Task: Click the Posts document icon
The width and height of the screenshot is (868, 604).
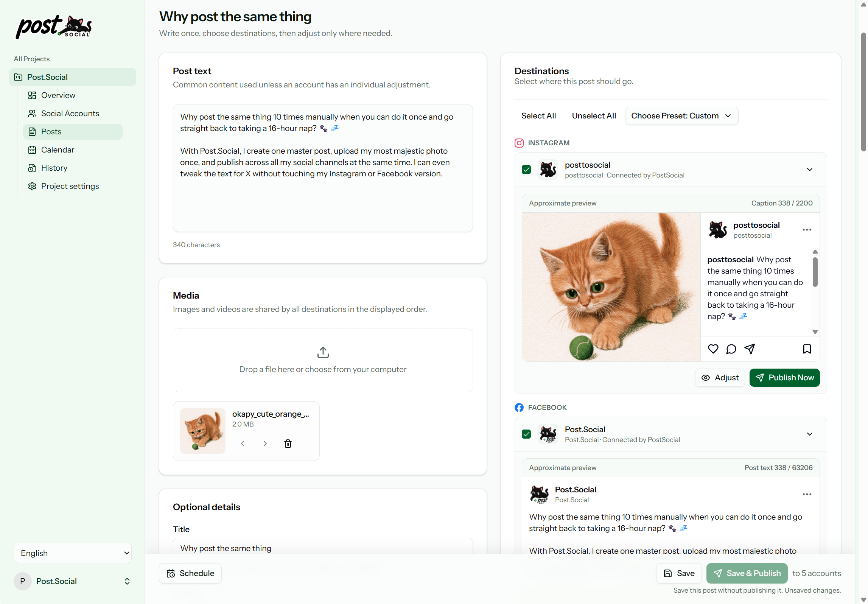Action: pyautogui.click(x=32, y=132)
